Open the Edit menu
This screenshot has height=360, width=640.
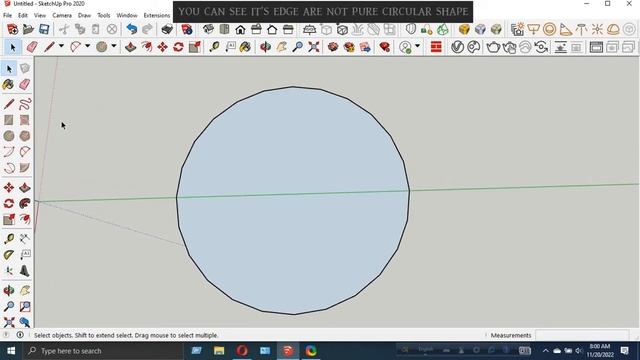[x=23, y=15]
